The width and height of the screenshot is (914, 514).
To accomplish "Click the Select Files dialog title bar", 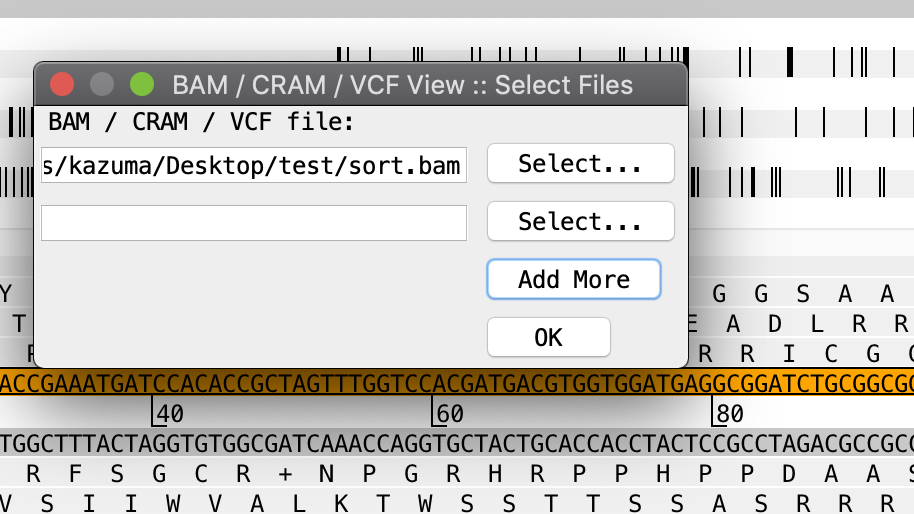I will [402, 84].
